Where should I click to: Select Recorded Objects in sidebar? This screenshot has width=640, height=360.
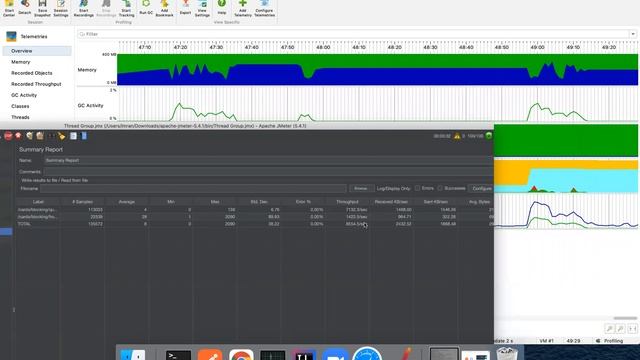click(32, 73)
